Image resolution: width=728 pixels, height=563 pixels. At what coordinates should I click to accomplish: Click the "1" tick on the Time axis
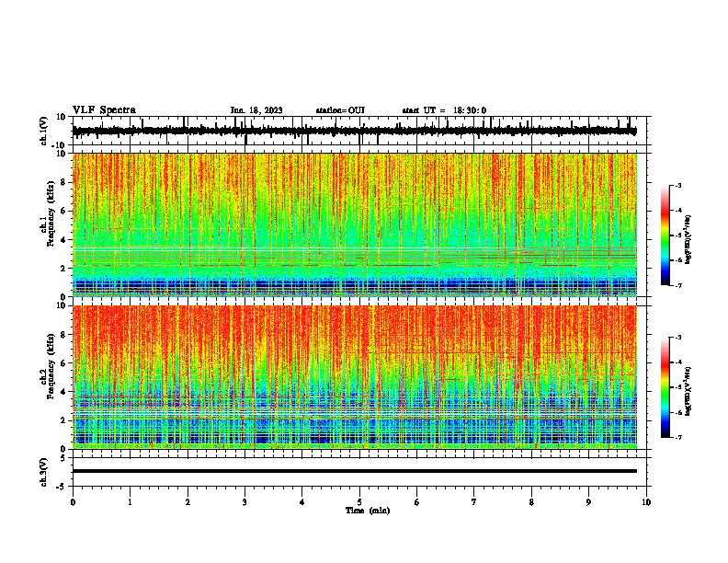point(130,502)
